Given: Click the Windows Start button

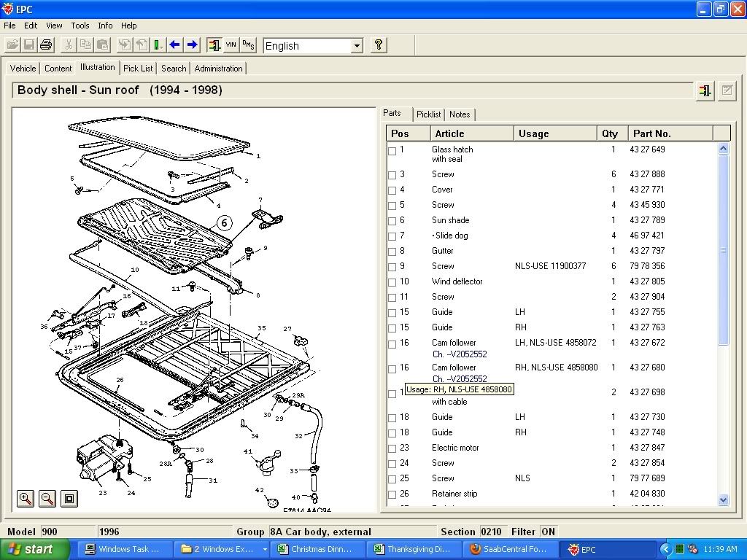Looking at the screenshot, I should pyautogui.click(x=34, y=550).
